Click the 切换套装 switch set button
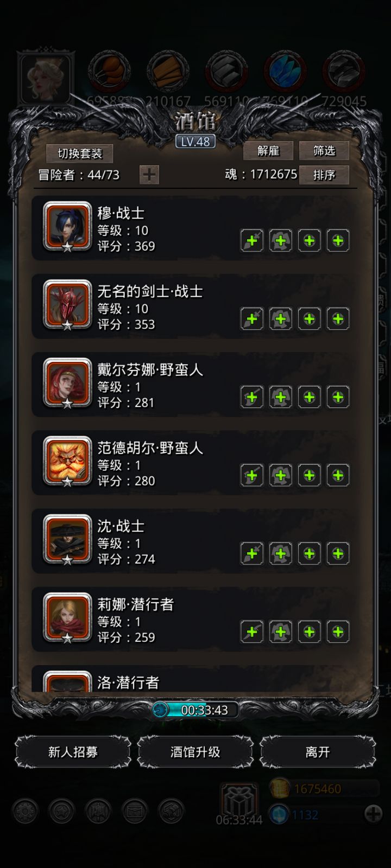The image size is (391, 868). pos(80,154)
